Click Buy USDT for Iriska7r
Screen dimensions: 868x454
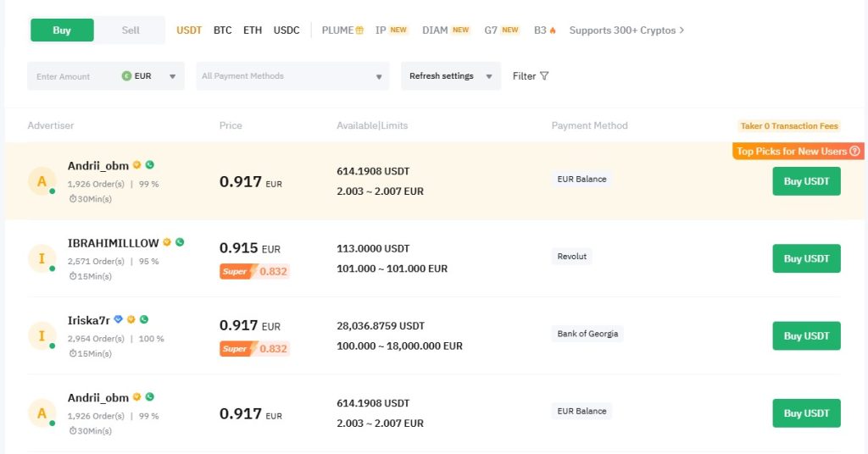pyautogui.click(x=807, y=335)
